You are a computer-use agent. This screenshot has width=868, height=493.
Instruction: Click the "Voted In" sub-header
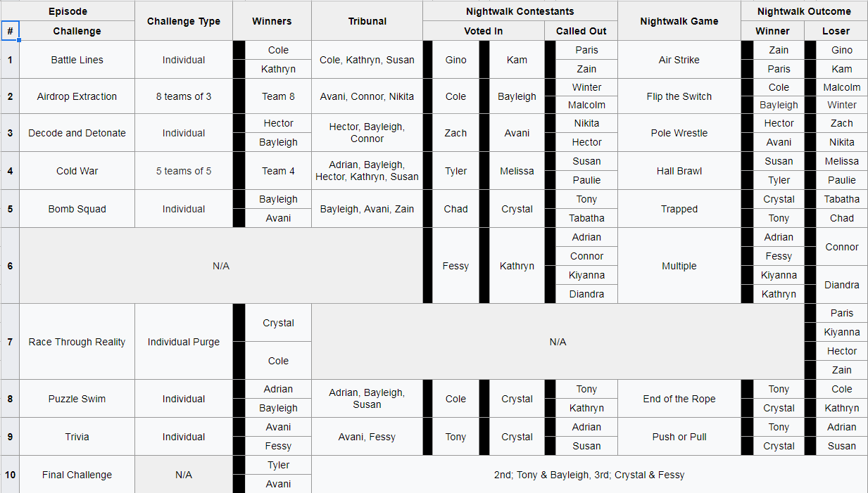coord(484,31)
